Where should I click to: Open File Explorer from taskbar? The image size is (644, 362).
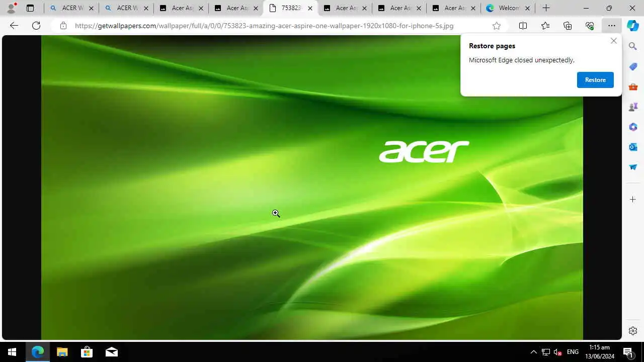point(62,352)
